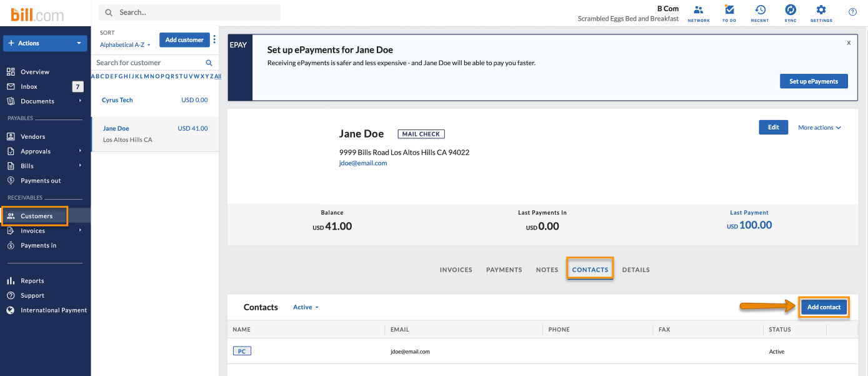
Task: Open Reports in the sidebar
Action: (x=32, y=281)
